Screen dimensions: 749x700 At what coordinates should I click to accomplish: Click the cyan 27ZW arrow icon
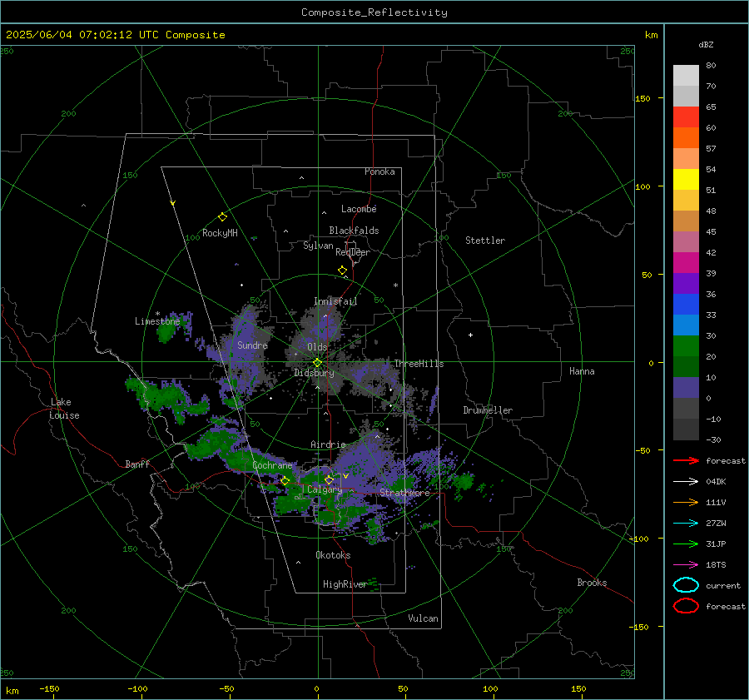pos(686,524)
